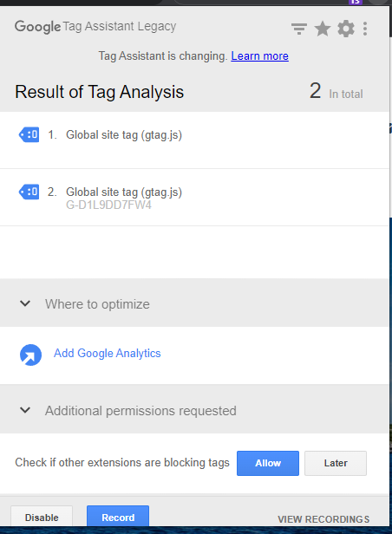
Task: Click the round Add Google Analytics arrow icon
Action: tap(30, 355)
